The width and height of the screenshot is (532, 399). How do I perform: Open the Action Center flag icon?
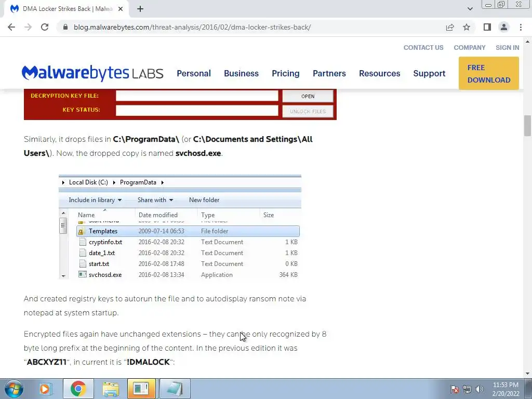click(x=455, y=389)
